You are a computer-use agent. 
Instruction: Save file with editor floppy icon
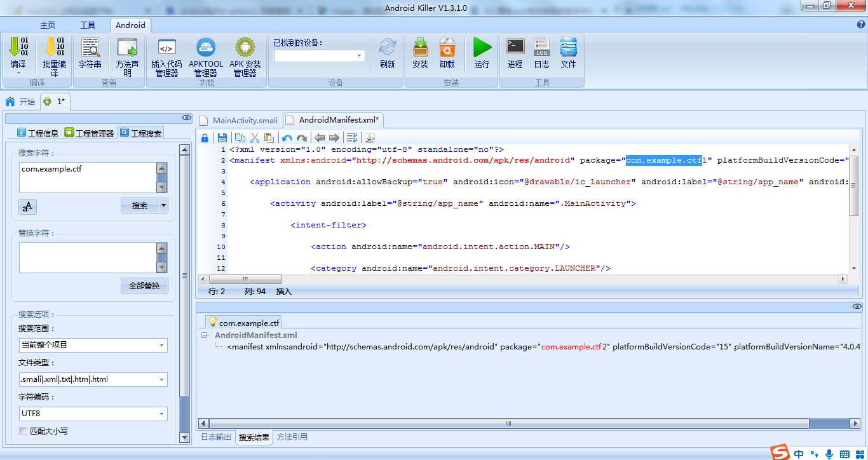(222, 138)
